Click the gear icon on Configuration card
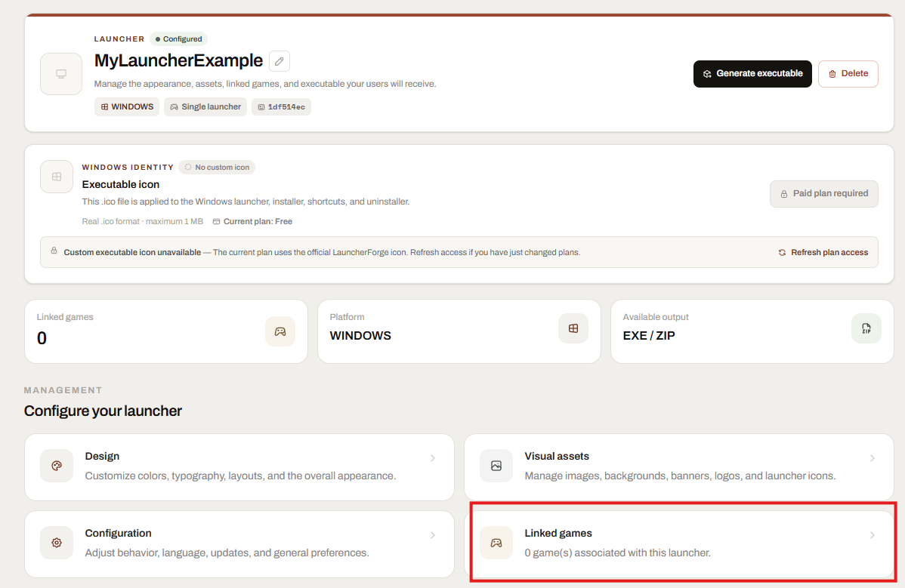This screenshot has height=588, width=905. (57, 543)
